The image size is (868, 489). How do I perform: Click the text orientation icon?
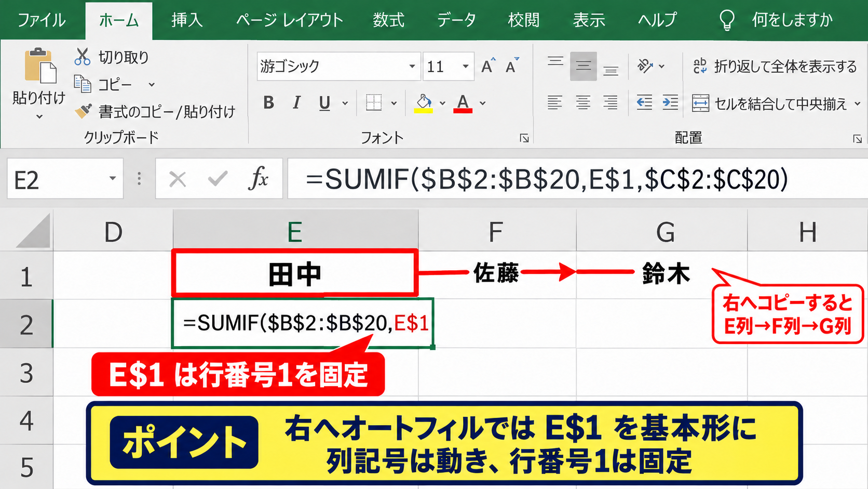click(x=645, y=66)
